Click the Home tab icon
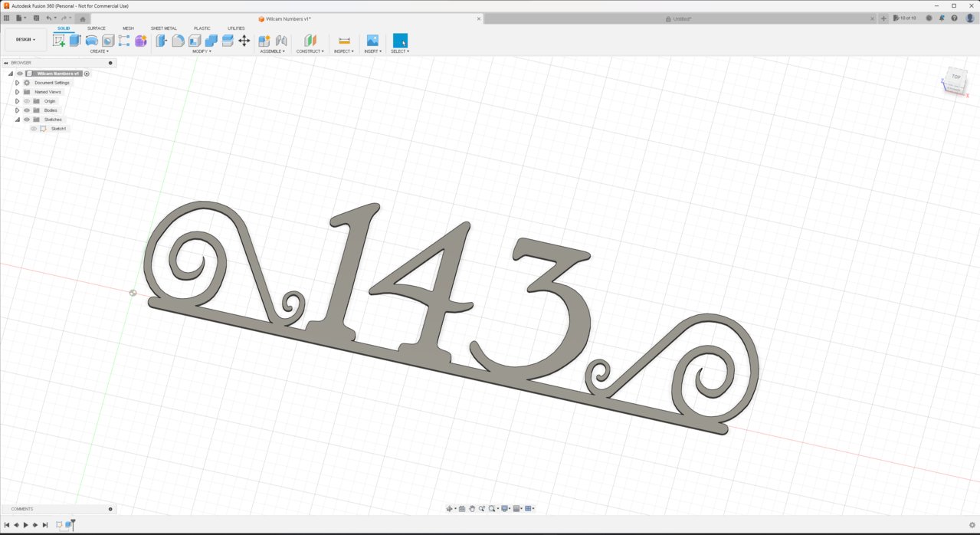The height and width of the screenshot is (535, 980). [x=83, y=19]
